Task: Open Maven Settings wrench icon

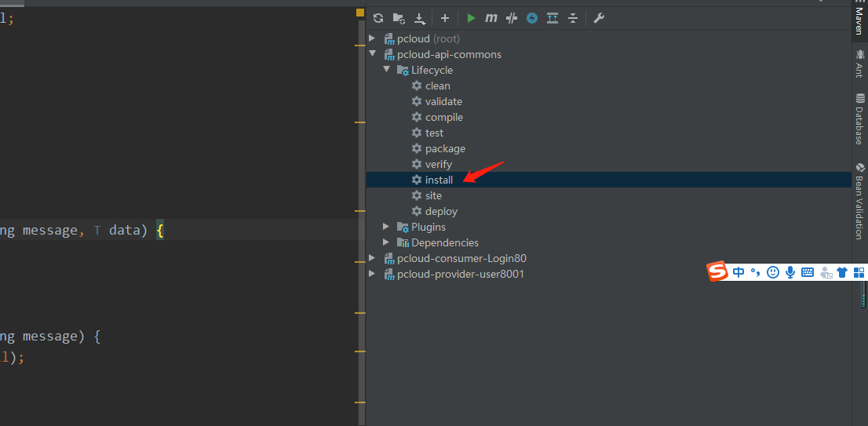Action: 598,18
